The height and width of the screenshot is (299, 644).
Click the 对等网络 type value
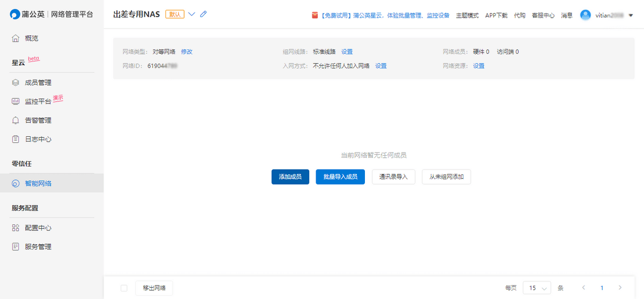[x=164, y=52]
